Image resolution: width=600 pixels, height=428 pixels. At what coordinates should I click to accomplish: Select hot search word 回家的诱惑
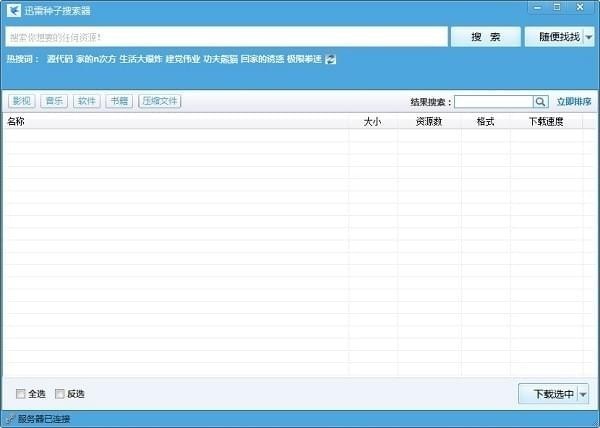[262, 59]
